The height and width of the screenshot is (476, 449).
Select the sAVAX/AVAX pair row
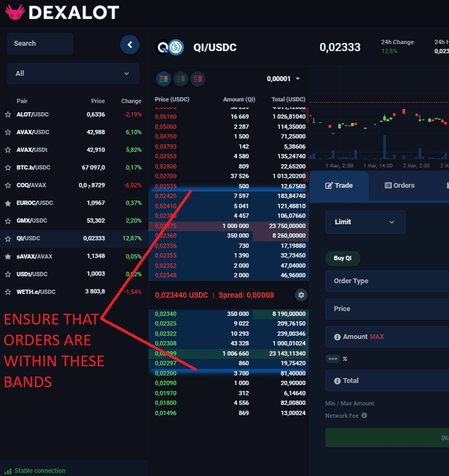(74, 256)
